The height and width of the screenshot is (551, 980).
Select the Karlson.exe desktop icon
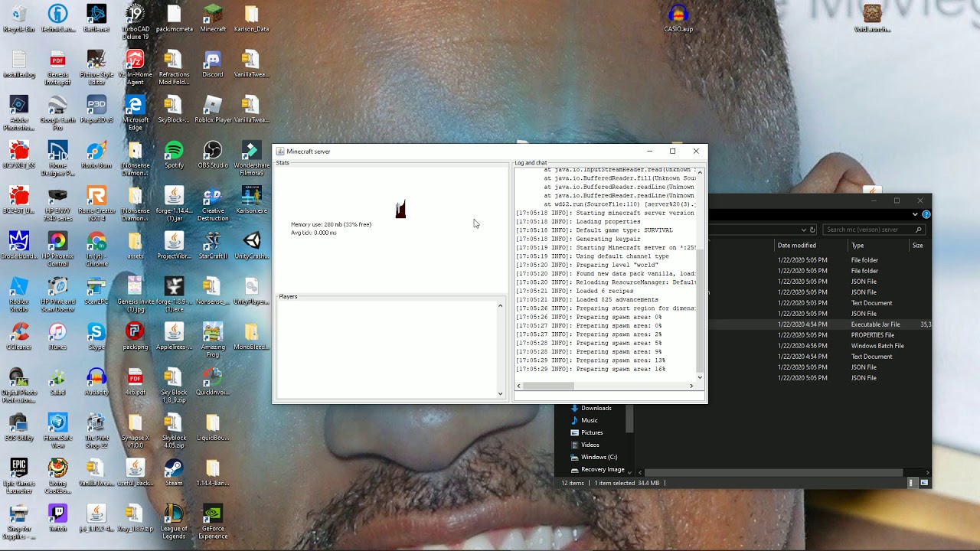pyautogui.click(x=252, y=201)
